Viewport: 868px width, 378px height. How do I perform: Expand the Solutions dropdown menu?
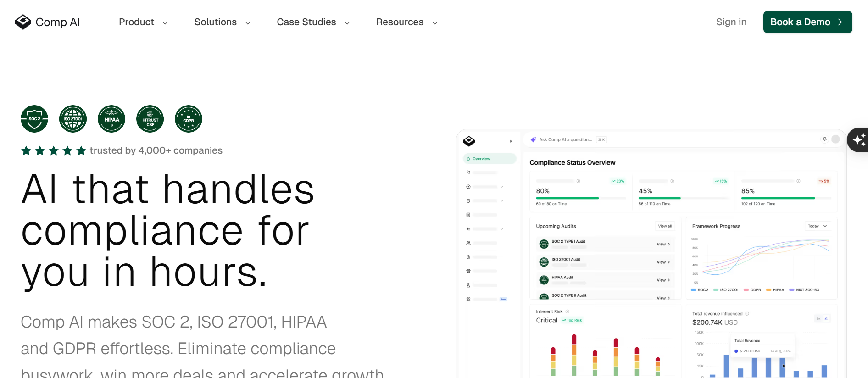click(x=222, y=22)
